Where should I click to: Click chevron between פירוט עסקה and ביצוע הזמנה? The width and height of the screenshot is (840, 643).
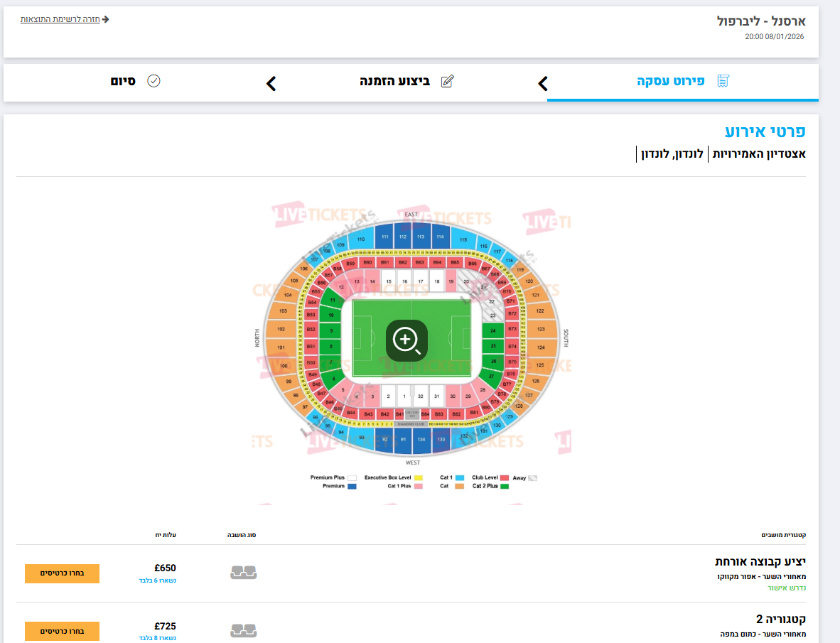(x=543, y=84)
